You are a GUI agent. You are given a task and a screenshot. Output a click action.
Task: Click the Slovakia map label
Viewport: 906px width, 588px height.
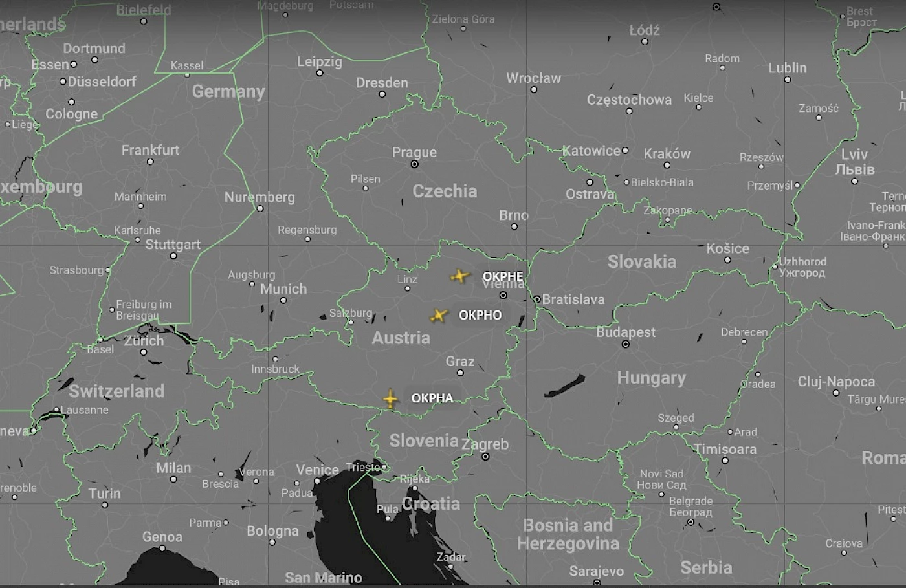point(641,261)
